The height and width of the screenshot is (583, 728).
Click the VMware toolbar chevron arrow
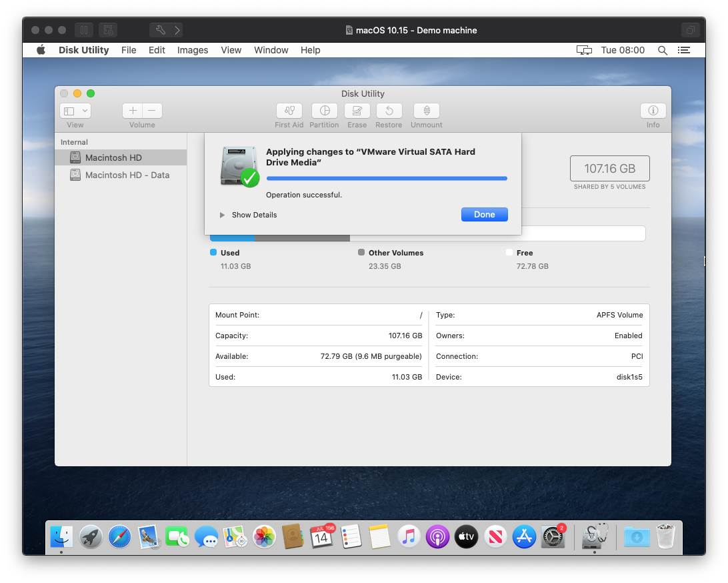coord(177,30)
